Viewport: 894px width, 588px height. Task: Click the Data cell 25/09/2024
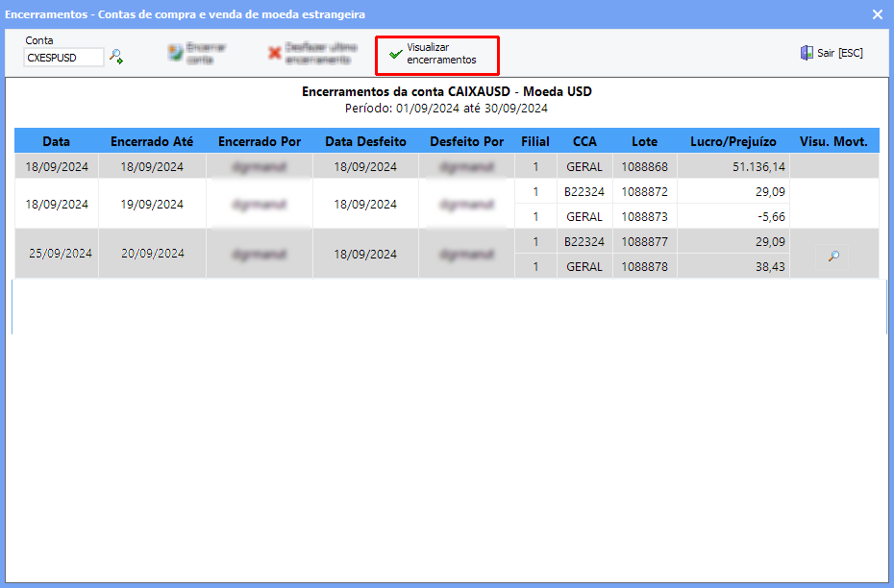[61, 254]
